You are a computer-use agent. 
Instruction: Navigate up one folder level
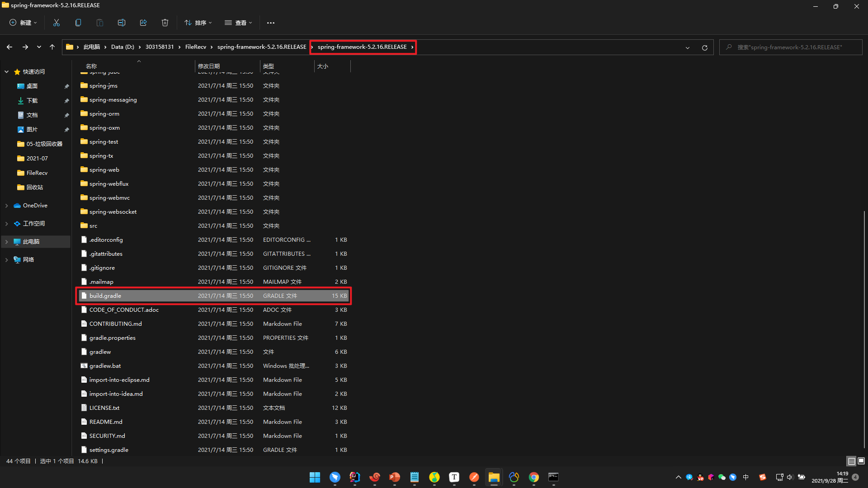(52, 47)
